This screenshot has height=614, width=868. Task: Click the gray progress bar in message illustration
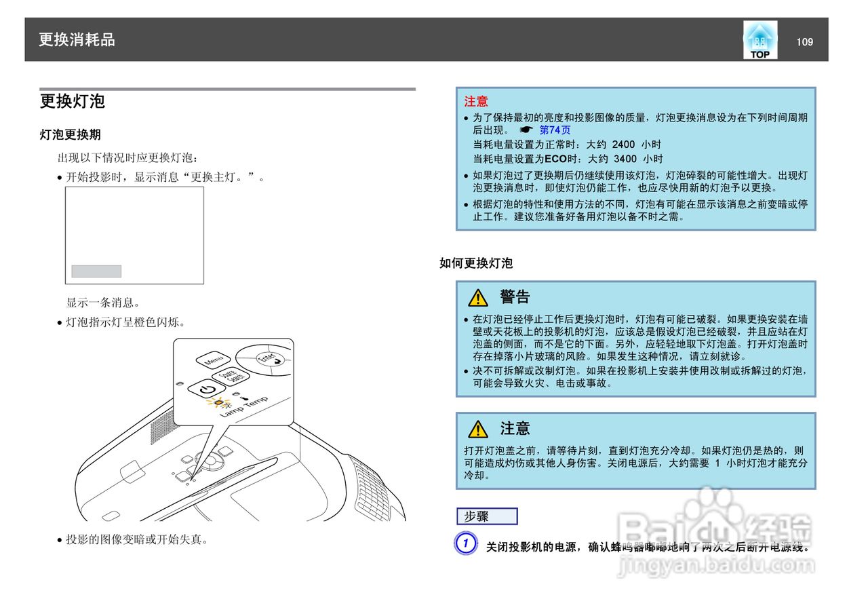[95, 270]
